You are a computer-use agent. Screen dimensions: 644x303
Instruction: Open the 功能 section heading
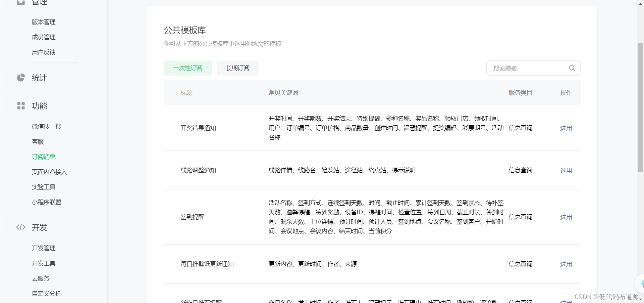pyautogui.click(x=39, y=106)
